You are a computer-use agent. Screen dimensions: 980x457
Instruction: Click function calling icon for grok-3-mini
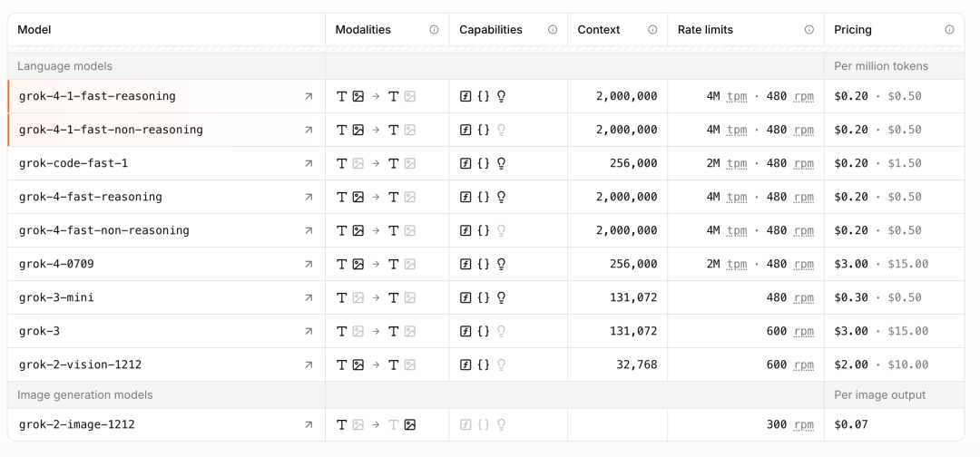[465, 297]
